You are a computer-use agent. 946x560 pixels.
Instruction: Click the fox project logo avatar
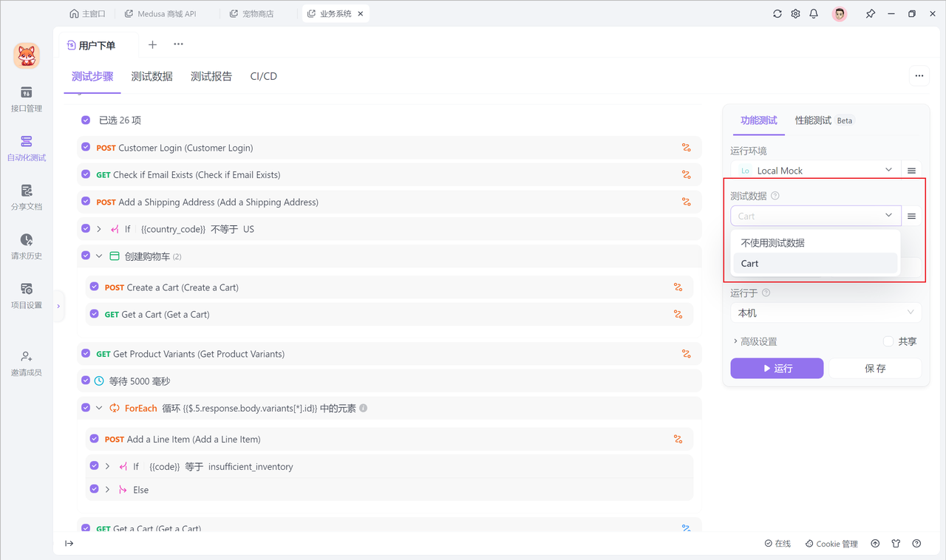27,55
